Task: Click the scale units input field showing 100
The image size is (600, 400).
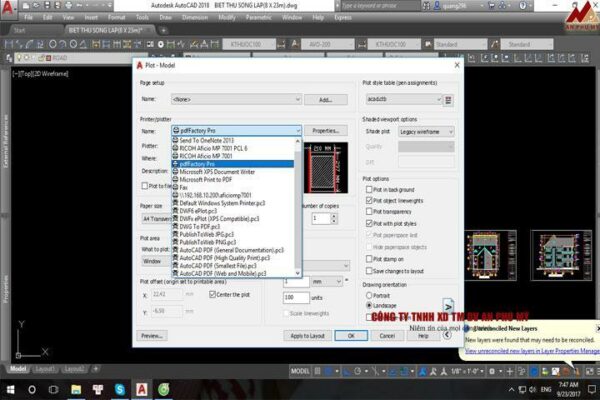Action: tap(296, 297)
